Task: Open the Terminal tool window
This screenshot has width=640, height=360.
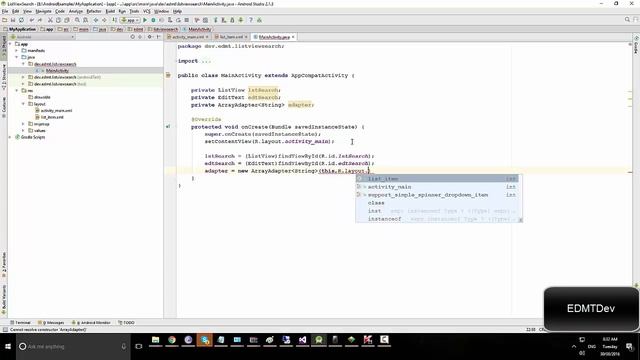Action: click(20, 322)
